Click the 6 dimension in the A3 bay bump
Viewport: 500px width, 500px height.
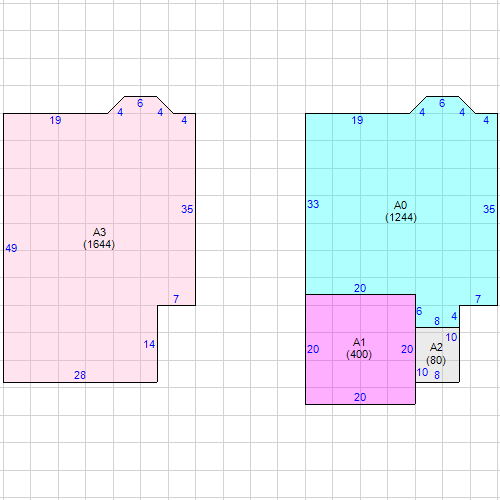point(140,103)
